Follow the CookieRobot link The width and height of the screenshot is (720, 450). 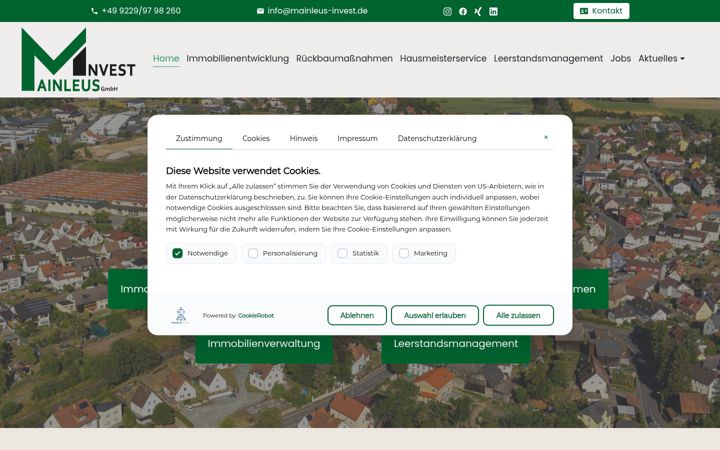256,315
